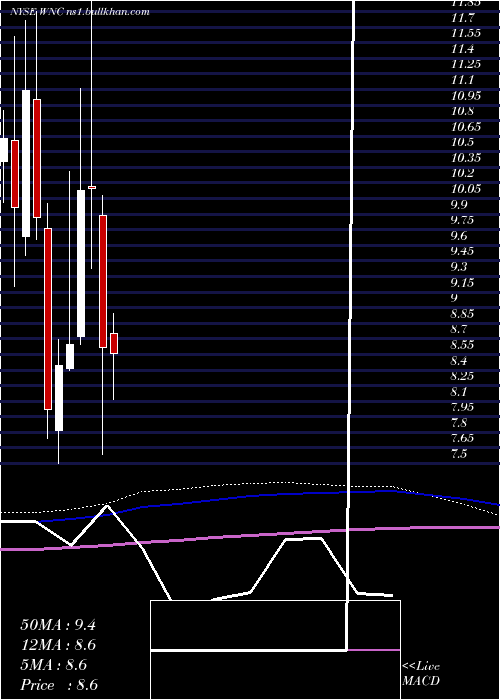This screenshot has width=500, height=700.
Task: Click the small red doji candle near 10.05
Action: pos(92,188)
